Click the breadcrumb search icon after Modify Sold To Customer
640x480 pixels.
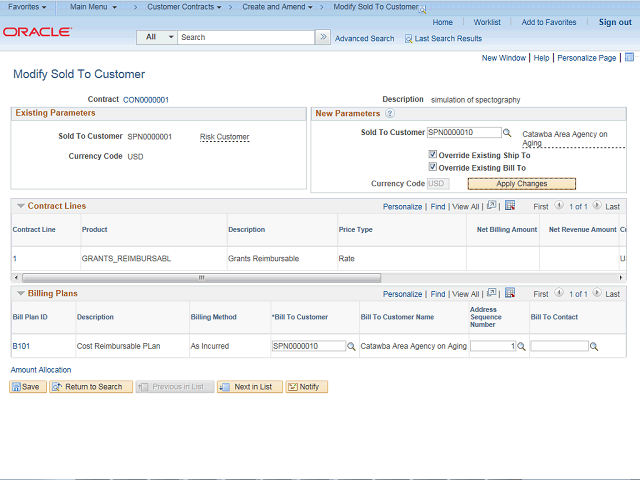(422, 9)
